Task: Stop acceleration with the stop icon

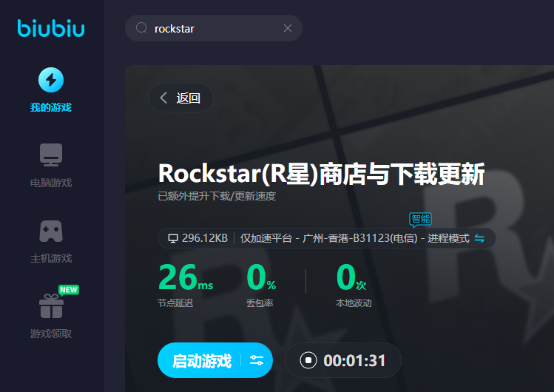Action: (308, 361)
